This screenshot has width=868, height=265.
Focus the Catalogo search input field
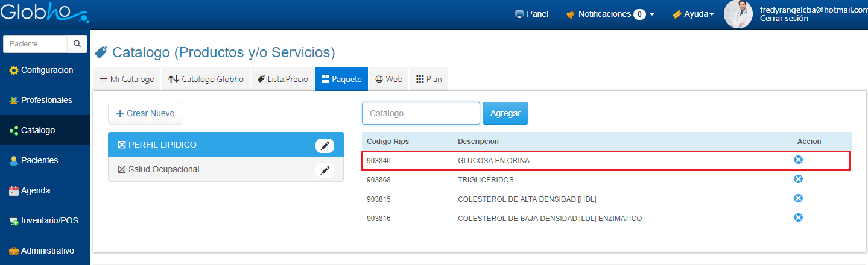pyautogui.click(x=420, y=113)
